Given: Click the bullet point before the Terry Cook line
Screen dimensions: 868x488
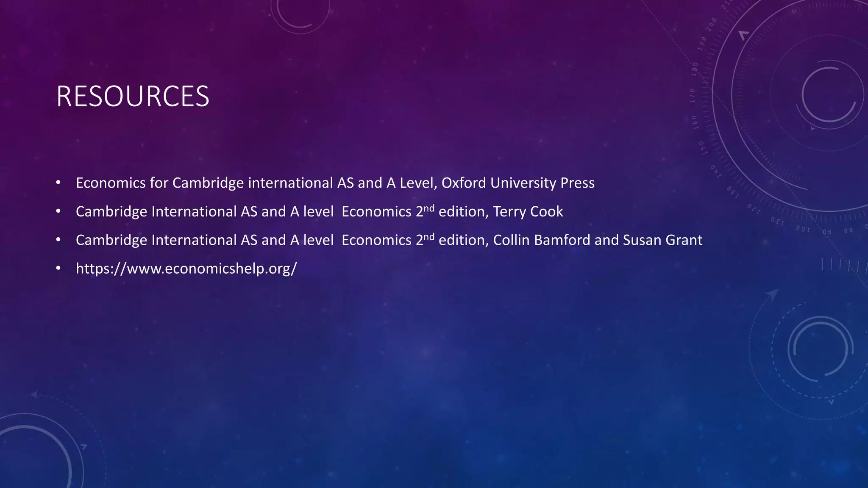Looking at the screenshot, I should click(58, 211).
